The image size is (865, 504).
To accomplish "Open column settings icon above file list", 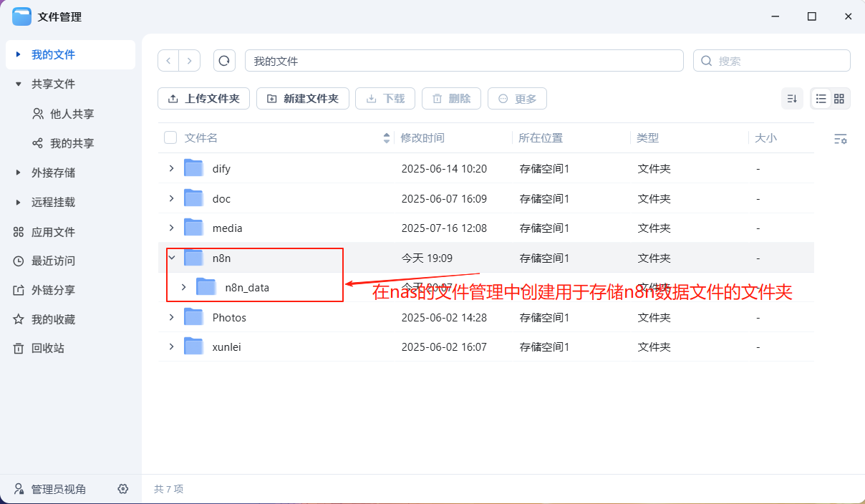I will (x=841, y=138).
